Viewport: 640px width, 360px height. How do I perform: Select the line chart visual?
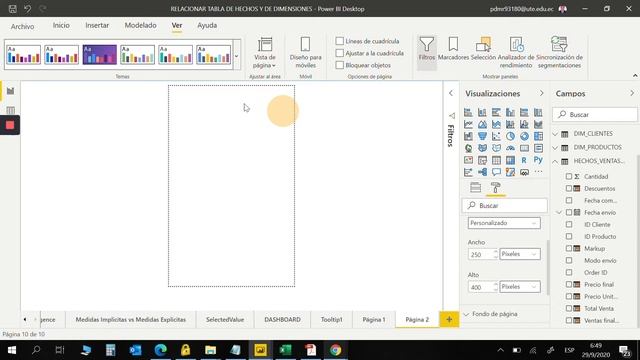468,124
